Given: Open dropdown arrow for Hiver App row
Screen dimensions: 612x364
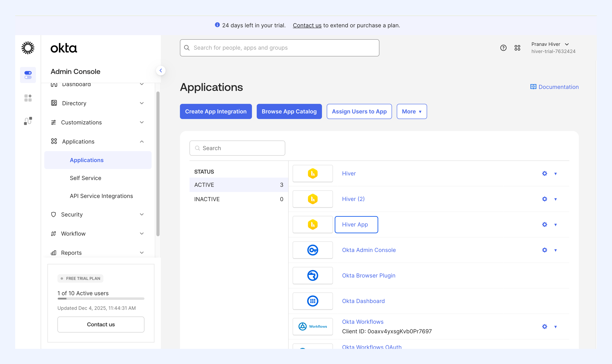Looking at the screenshot, I should [x=556, y=225].
